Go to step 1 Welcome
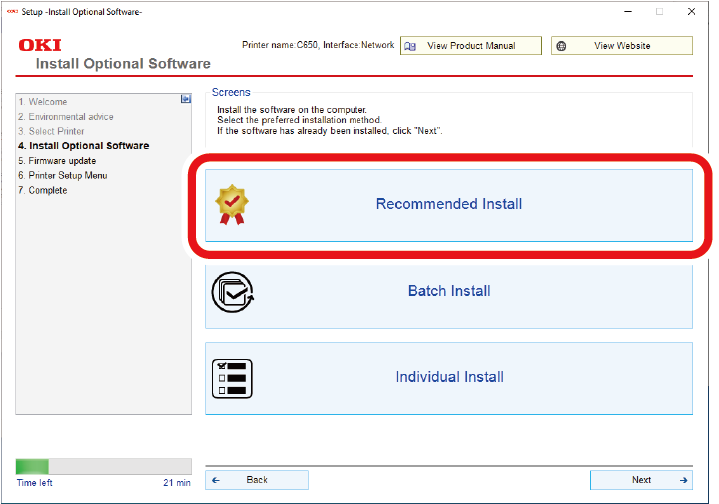719x504 pixels. point(42,102)
